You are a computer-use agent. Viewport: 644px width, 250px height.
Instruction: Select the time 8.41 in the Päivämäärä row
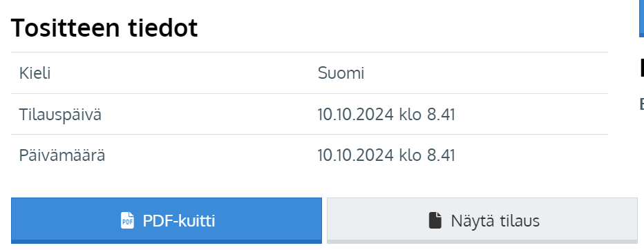tap(441, 155)
